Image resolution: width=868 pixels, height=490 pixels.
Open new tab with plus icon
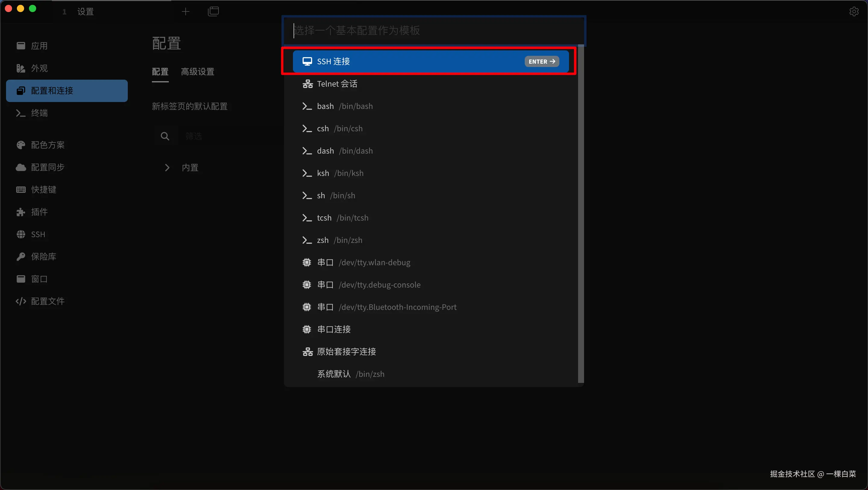click(x=185, y=12)
